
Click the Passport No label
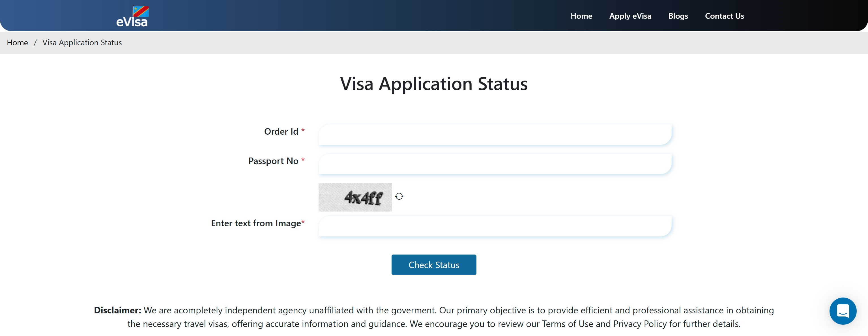[x=273, y=161]
